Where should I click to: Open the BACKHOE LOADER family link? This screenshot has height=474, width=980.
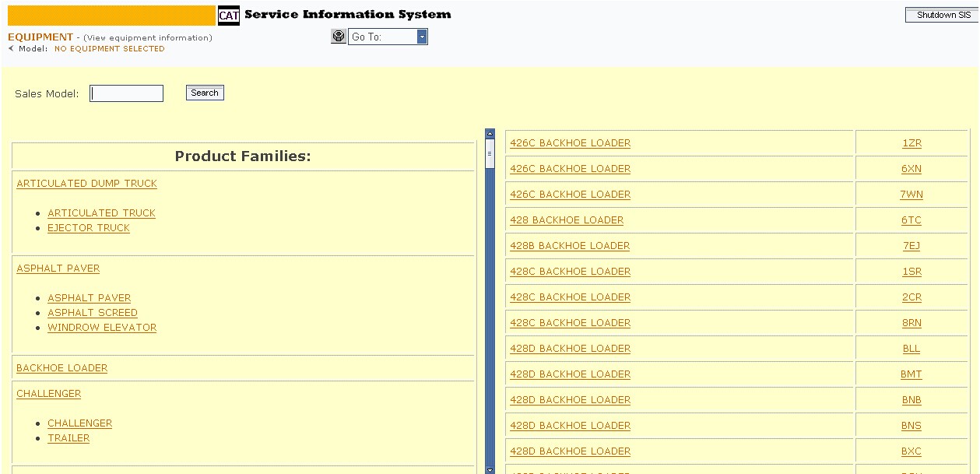(x=62, y=368)
